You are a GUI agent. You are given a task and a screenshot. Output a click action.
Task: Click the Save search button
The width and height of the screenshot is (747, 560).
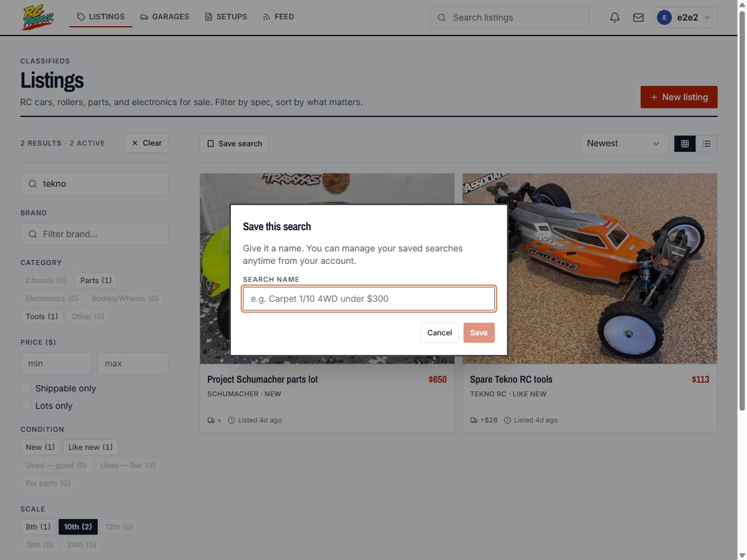234,144
